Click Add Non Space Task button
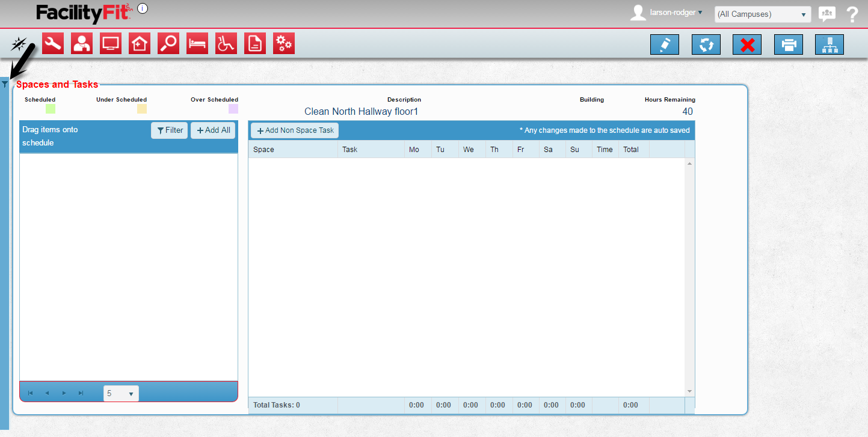 point(295,130)
